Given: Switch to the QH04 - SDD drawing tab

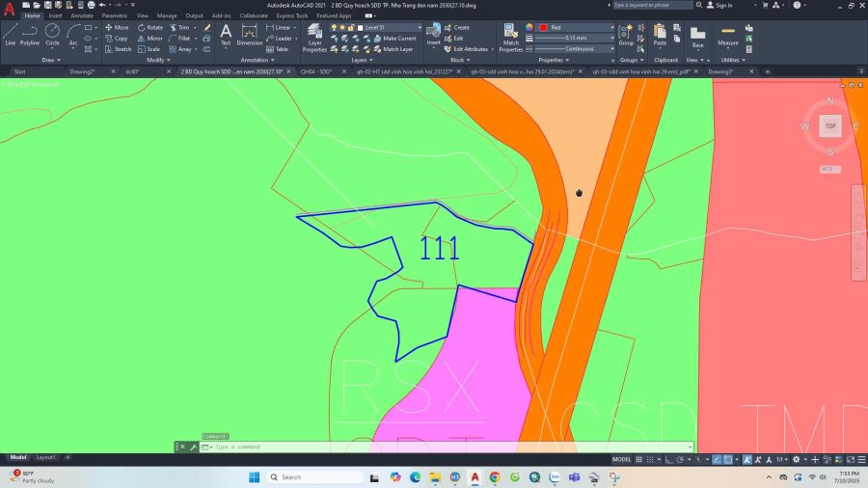Looking at the screenshot, I should [315, 71].
